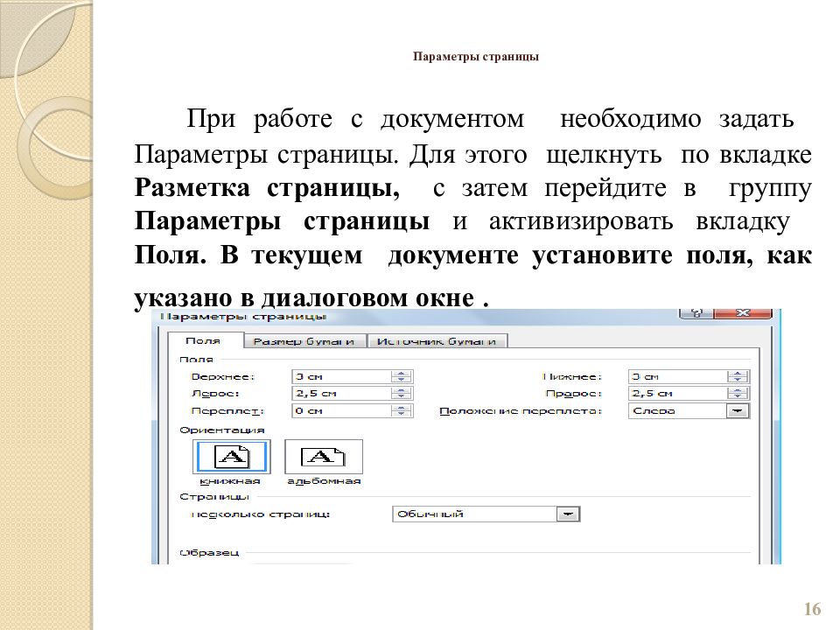
Task: Click the Верхнее margin spinner arrows
Action: (402, 376)
